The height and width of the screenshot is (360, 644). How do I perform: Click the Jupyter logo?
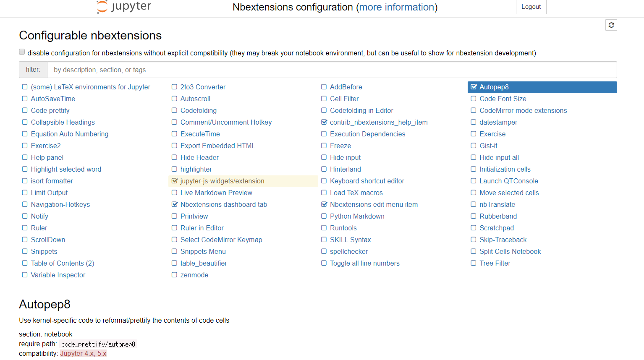(124, 7)
